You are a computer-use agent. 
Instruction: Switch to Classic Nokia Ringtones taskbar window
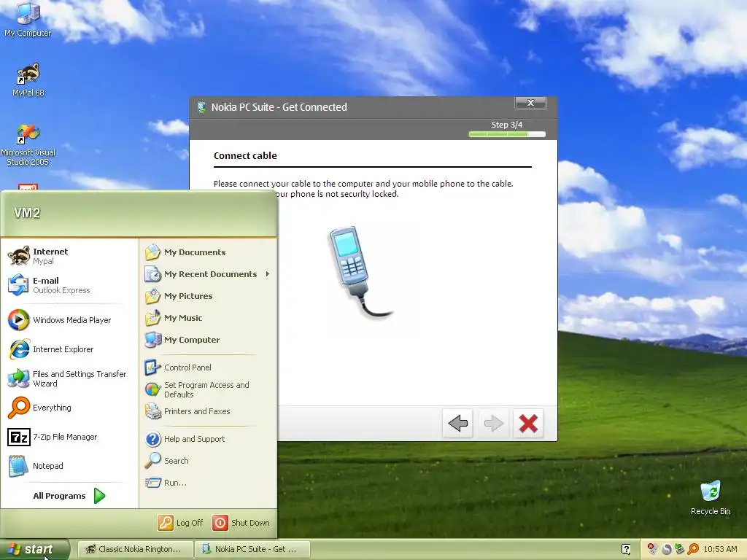[x=135, y=549]
